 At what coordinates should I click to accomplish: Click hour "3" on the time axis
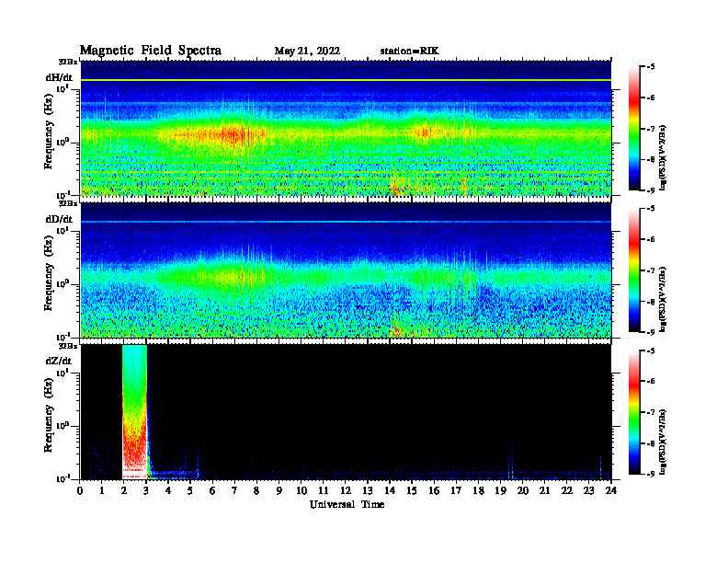146,490
